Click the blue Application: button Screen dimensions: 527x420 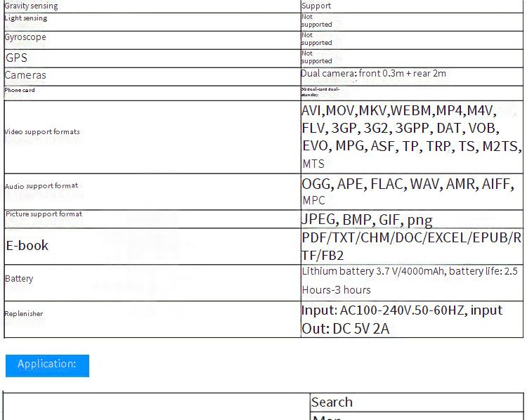point(47,365)
